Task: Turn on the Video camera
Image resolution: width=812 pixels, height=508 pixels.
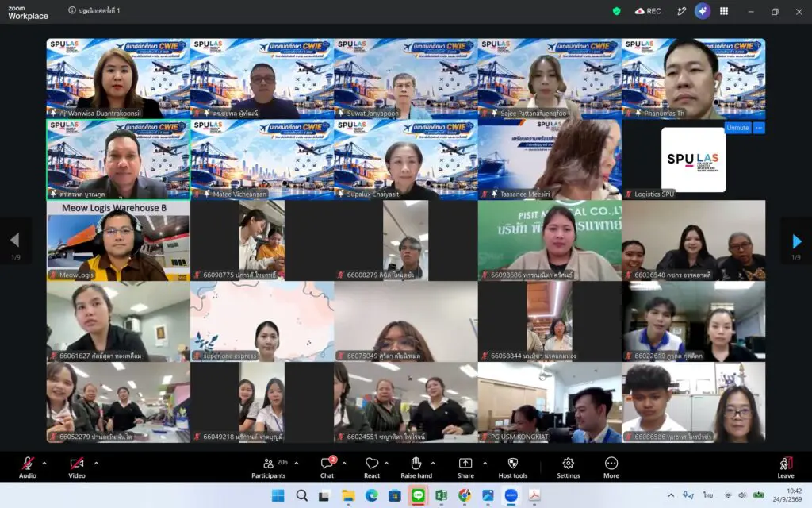Action: coord(77,468)
